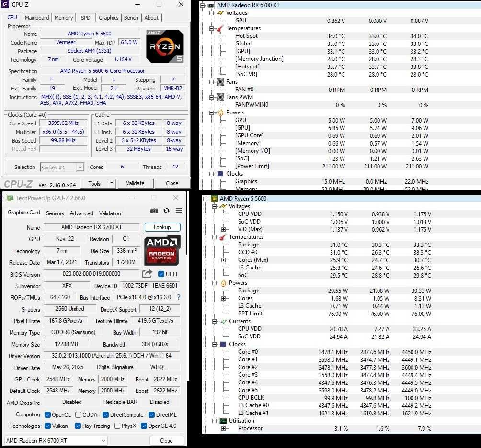Open the Sensors tab in GPU-Z

55,213
